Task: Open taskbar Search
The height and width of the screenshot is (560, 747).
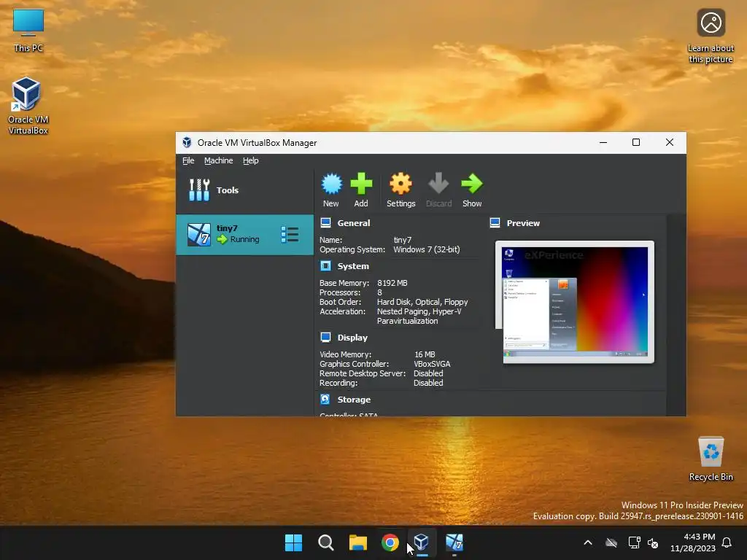Action: coord(326,542)
